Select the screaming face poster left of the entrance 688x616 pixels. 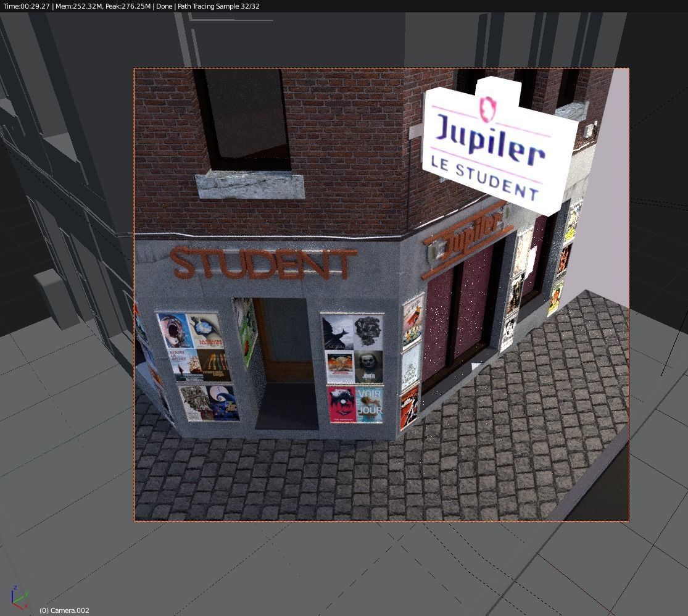pyautogui.click(x=175, y=331)
